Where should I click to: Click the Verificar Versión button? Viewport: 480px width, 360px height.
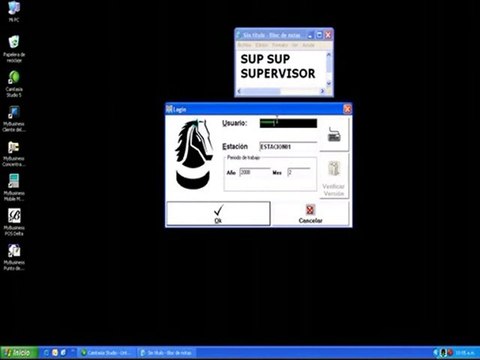coord(334,177)
